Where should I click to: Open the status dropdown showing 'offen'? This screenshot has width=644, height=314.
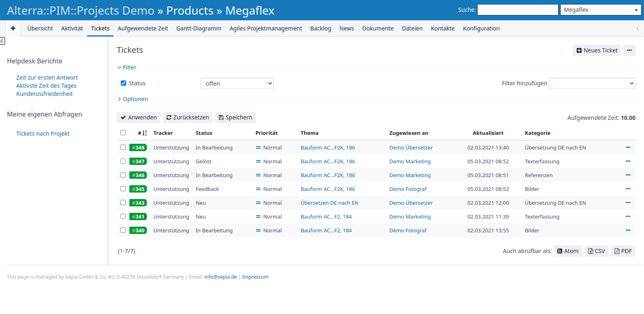(x=237, y=83)
